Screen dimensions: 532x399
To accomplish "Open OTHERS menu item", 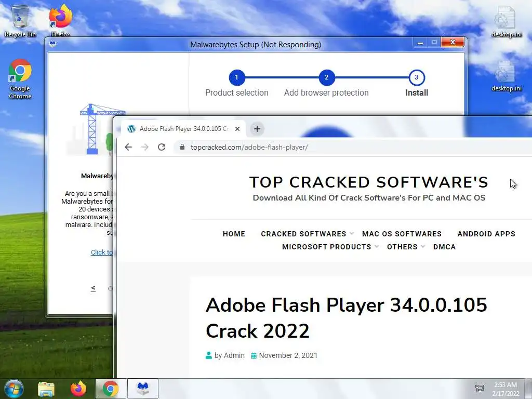I will click(402, 247).
